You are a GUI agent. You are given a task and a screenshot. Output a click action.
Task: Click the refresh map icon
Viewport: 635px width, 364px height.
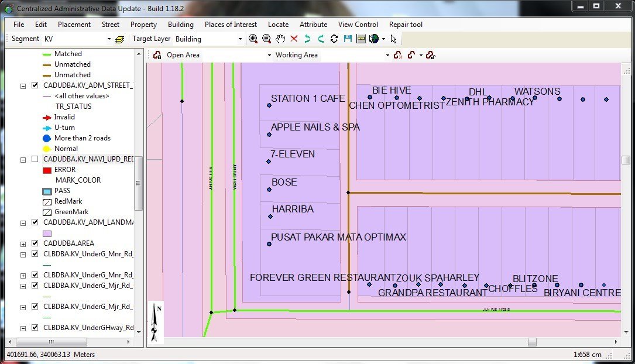click(334, 39)
